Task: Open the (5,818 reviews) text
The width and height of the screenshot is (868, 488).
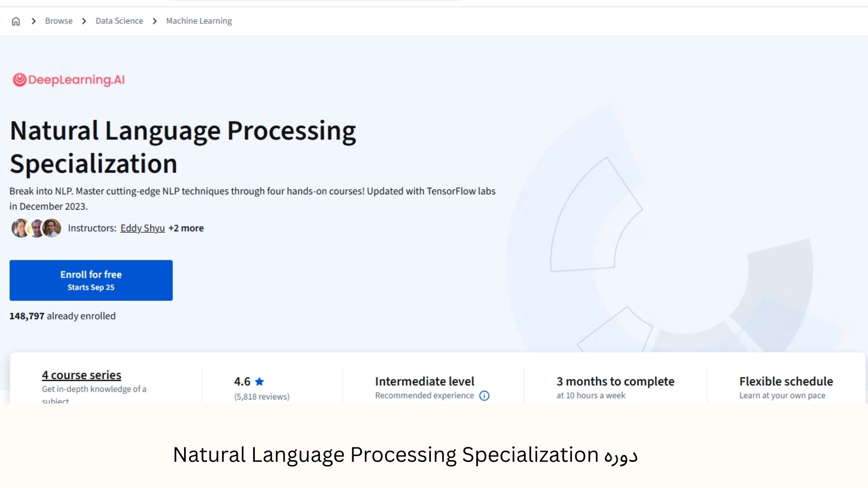Action: 262,396
